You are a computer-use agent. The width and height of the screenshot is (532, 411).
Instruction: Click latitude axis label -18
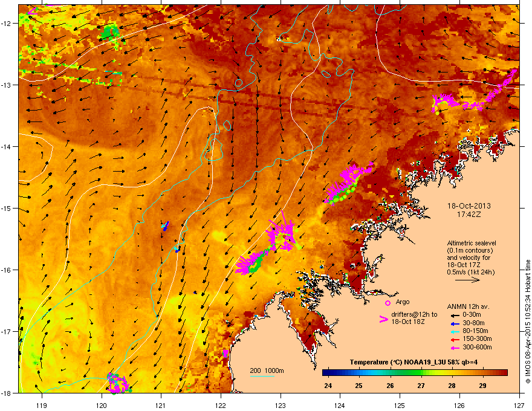[x=7, y=393]
